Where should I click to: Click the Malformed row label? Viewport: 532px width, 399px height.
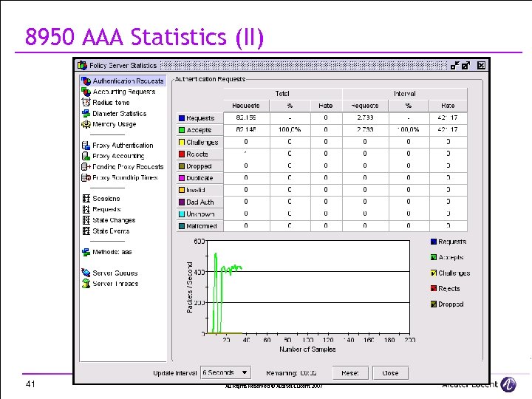coord(202,226)
